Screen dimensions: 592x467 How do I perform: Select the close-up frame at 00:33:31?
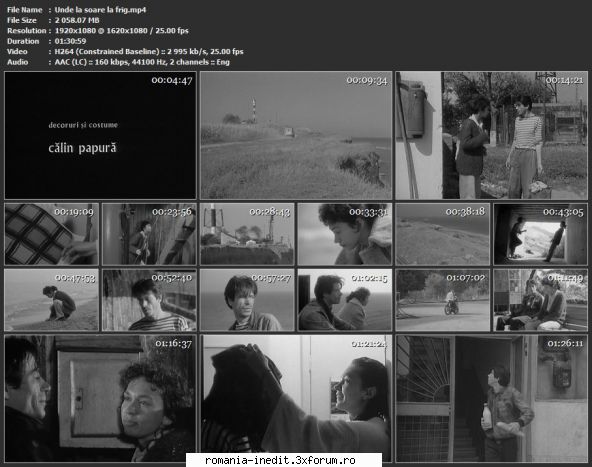(345, 234)
